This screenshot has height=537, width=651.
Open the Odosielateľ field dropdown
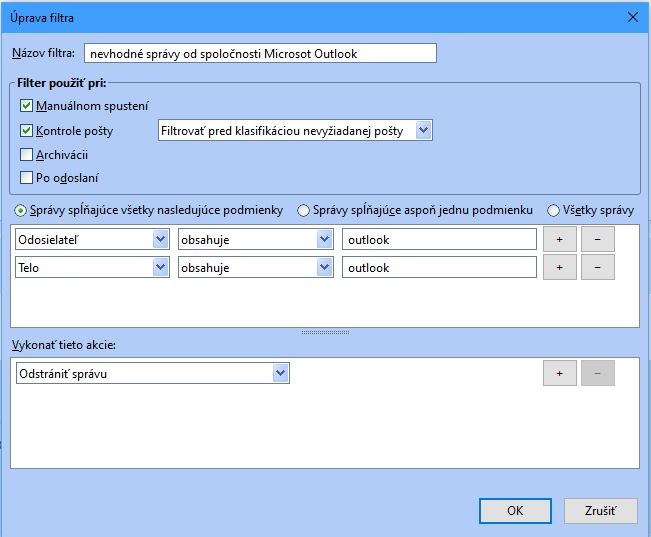(x=91, y=239)
